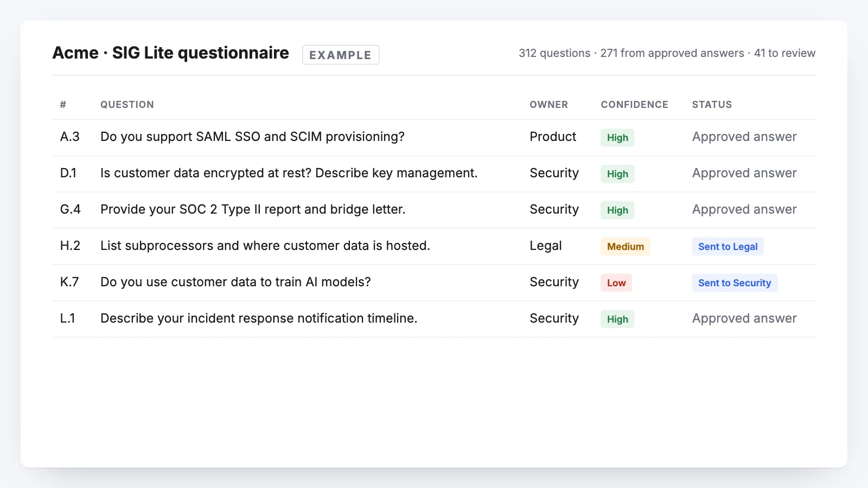Viewport: 868px width, 488px height.
Task: Click question number G.4
Action: (x=70, y=209)
